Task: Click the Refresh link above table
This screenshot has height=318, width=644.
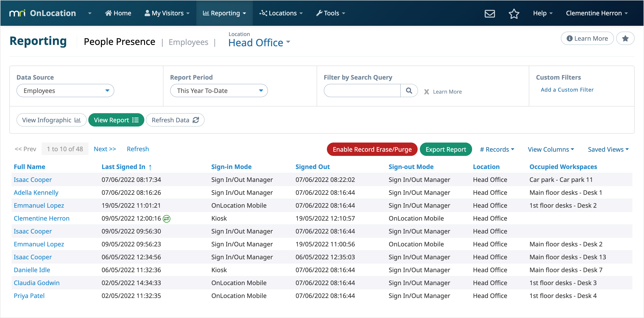Action: click(x=138, y=149)
